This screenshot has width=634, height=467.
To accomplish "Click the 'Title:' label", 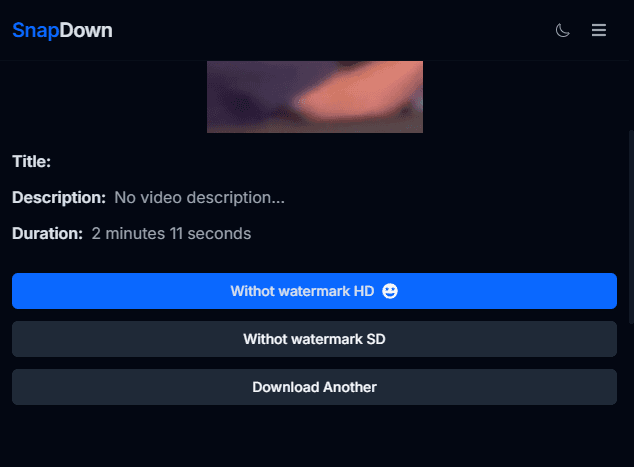I will point(31,161).
